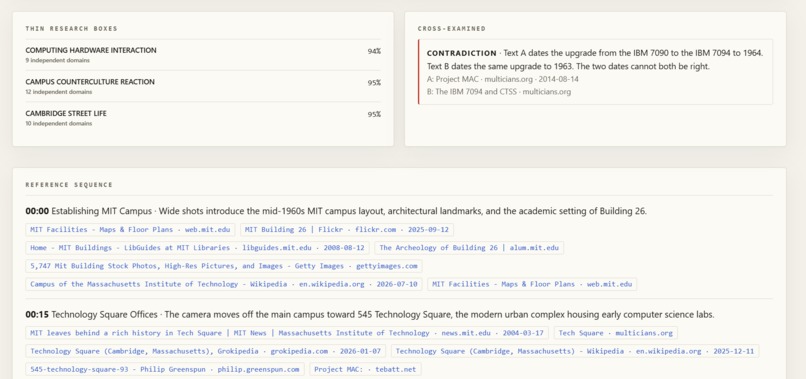Click the "9 independent domains" text
Viewport: 806px width, 379px height.
[58, 60]
